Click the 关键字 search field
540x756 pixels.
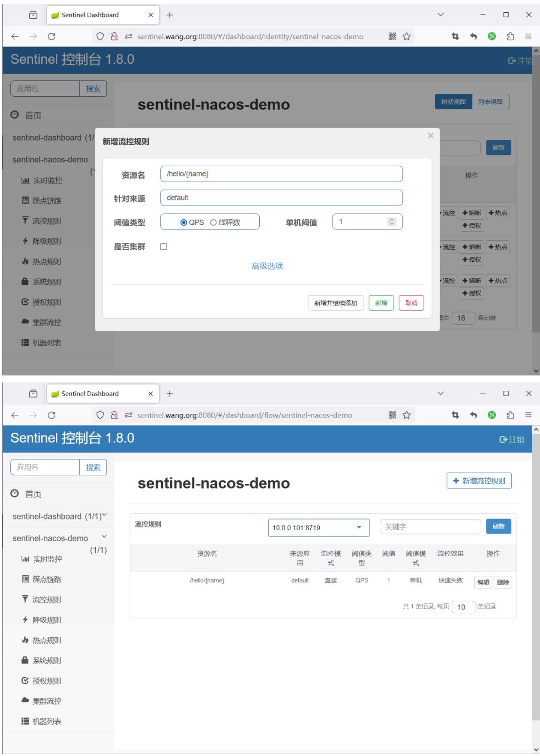[x=430, y=527]
